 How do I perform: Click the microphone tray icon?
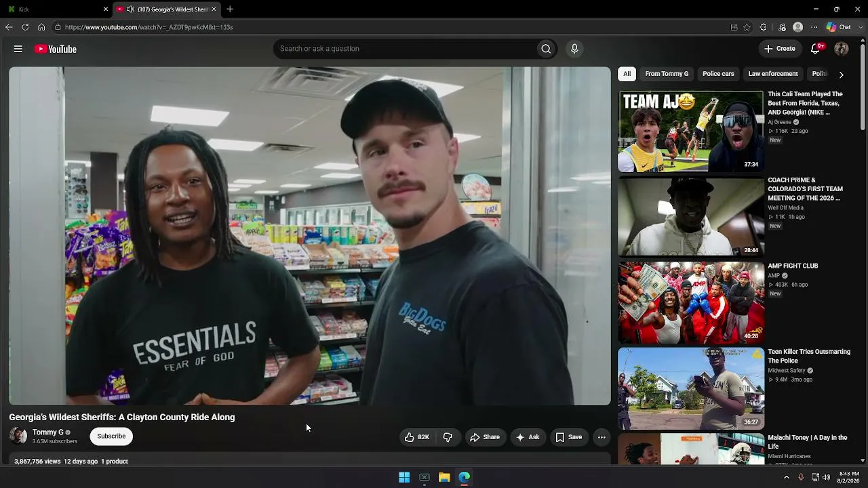coord(801,477)
